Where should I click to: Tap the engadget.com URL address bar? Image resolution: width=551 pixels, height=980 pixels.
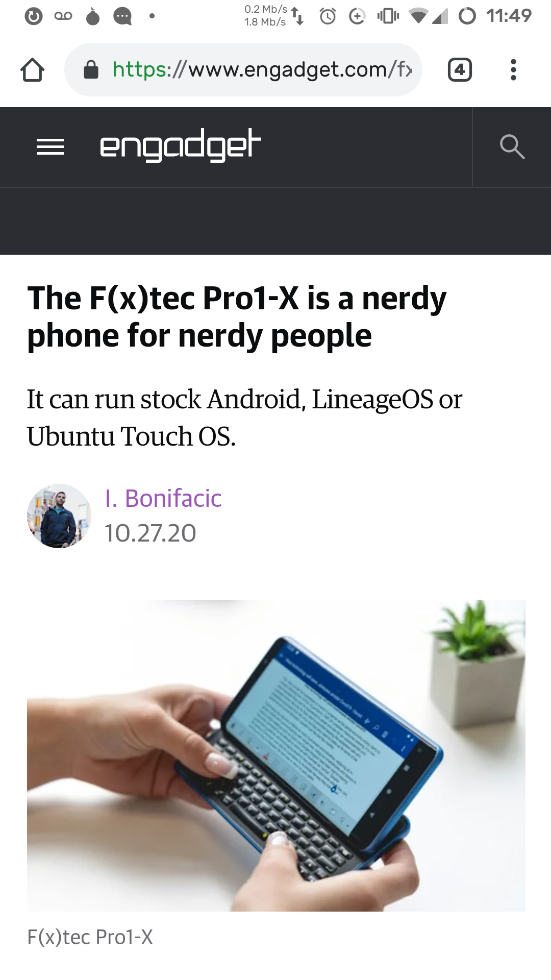point(261,70)
